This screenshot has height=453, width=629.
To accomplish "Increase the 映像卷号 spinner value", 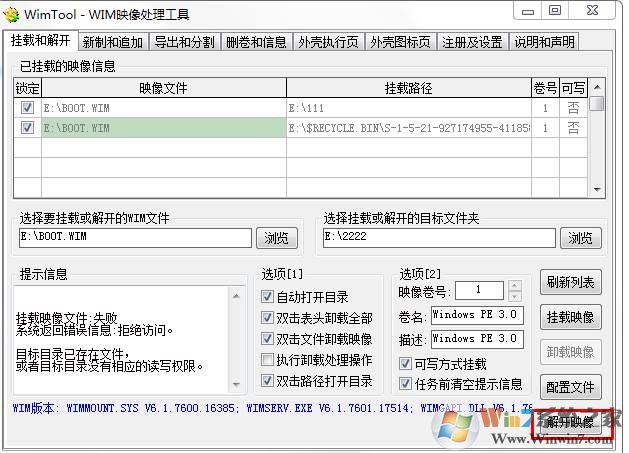I will click(515, 286).
